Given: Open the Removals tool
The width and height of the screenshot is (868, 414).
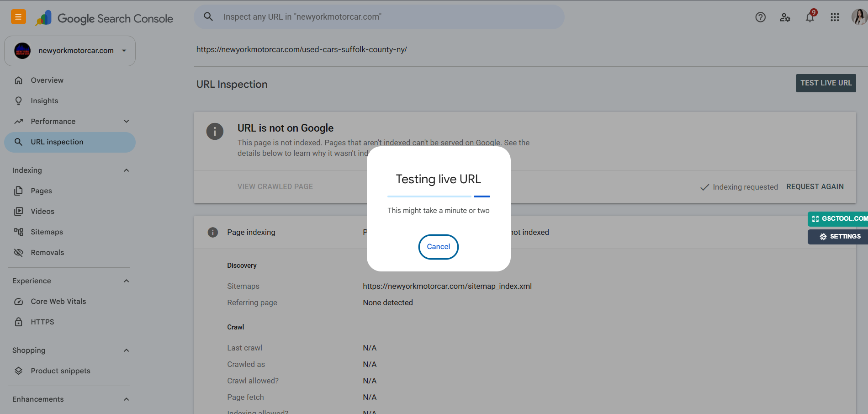Looking at the screenshot, I should coord(70,253).
